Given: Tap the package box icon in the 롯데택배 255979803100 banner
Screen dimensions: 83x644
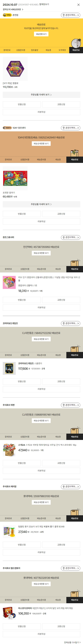Looking at the screenshot, I should (x=74, y=512).
